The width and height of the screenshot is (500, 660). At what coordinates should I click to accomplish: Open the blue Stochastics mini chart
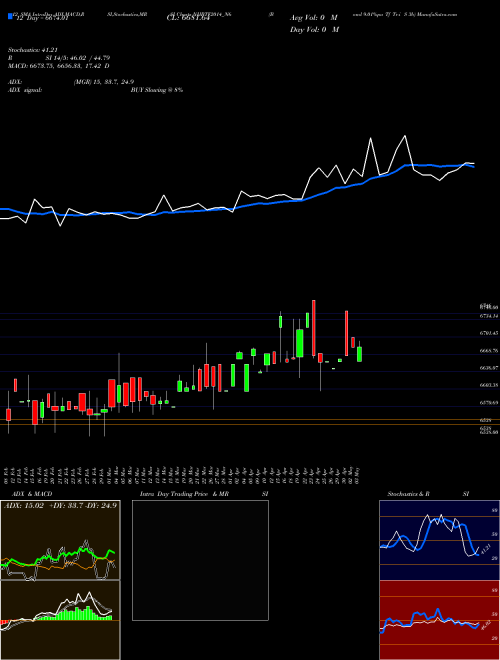tap(439, 540)
